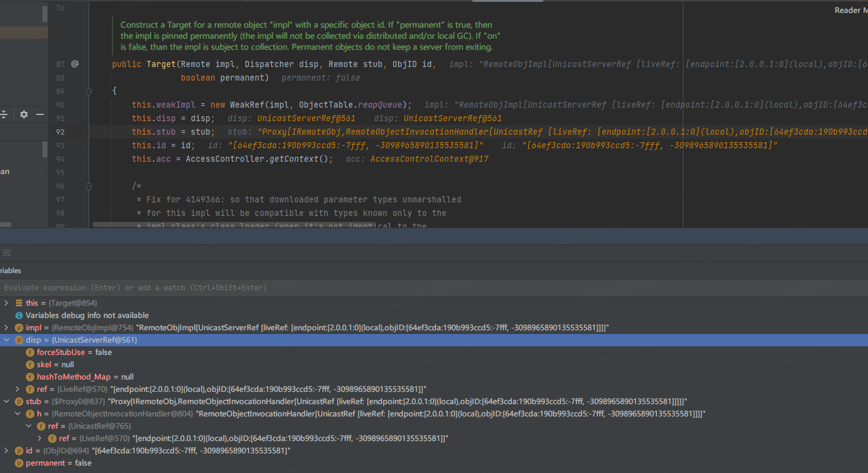
Task: Select the 'permanent = false' variable row
Action: (x=434, y=463)
